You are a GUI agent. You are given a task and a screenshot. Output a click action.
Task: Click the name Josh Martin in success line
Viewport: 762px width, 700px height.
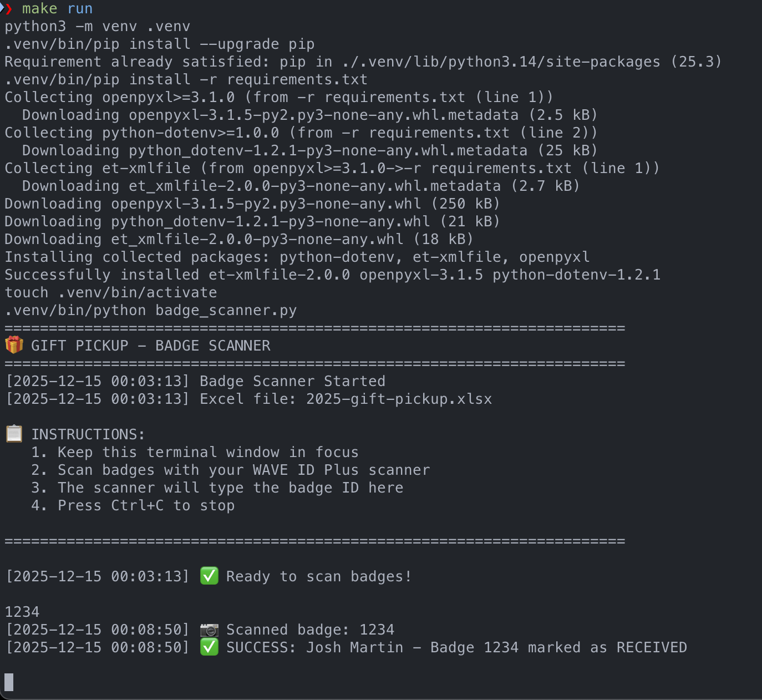pyautogui.click(x=354, y=647)
